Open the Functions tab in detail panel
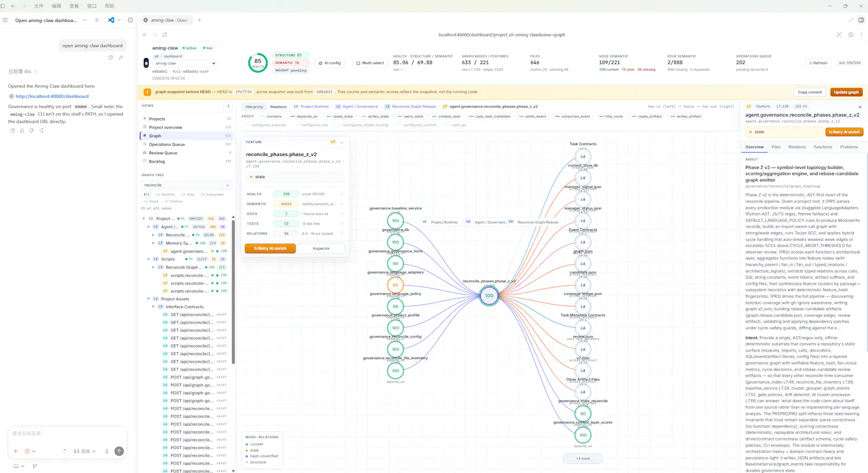 coord(822,147)
